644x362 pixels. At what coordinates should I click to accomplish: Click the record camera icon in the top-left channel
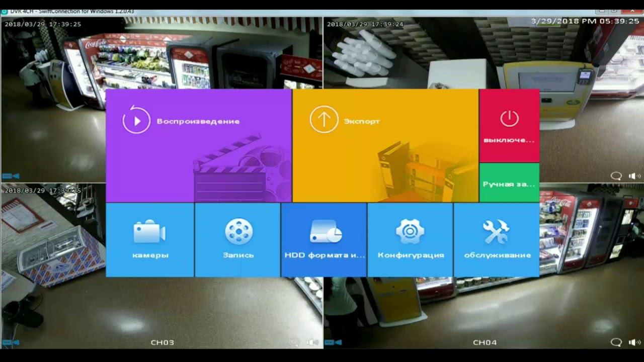(x=11, y=176)
